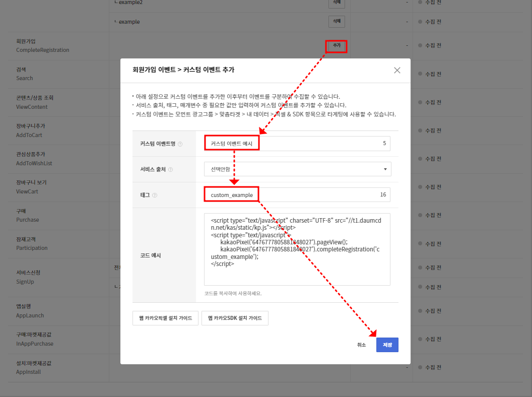
Task: Close the 커스텀 이벤트 추가 dialog
Action: (x=397, y=70)
